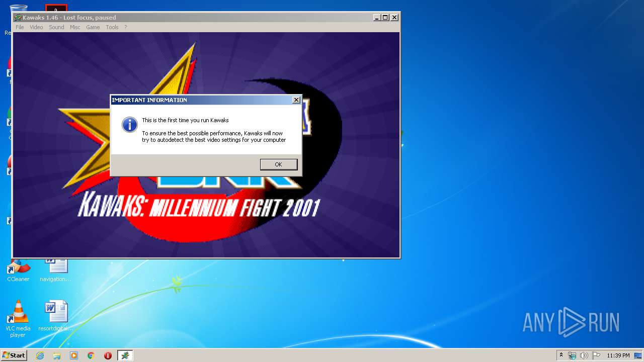
Task: Open the Game menu
Action: pyautogui.click(x=93, y=27)
